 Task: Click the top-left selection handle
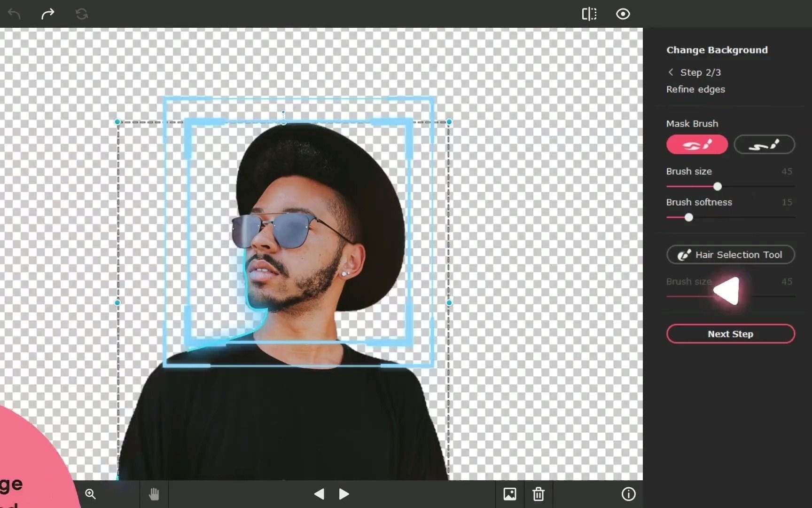coord(117,122)
